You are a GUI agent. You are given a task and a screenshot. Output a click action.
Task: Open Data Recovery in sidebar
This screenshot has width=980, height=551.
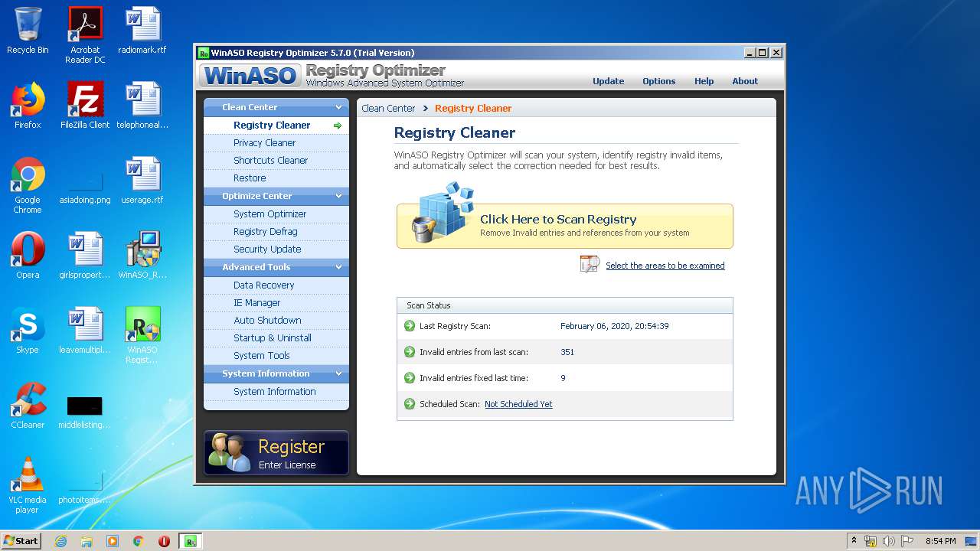pos(276,285)
